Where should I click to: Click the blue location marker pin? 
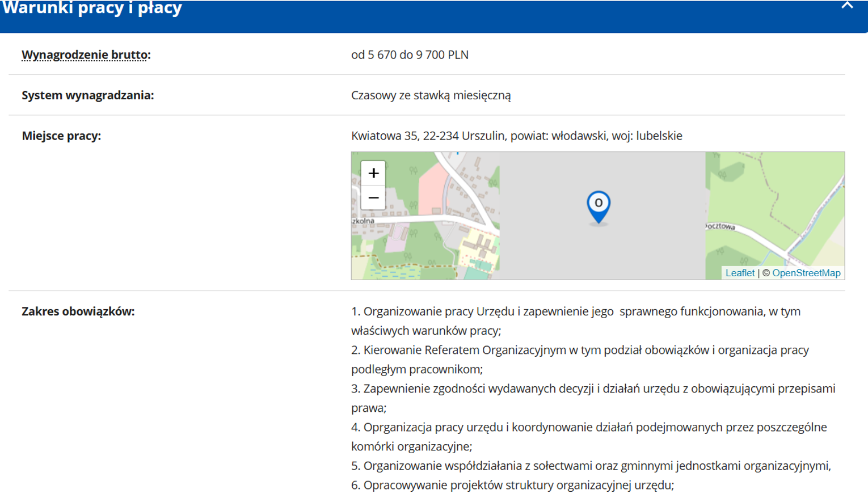pos(598,205)
